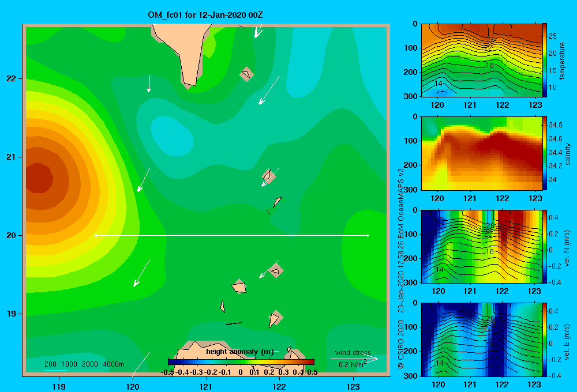Image resolution: width=577 pixels, height=392 pixels.
Task: Open the temperature depth section panel
Action: [x=481, y=61]
